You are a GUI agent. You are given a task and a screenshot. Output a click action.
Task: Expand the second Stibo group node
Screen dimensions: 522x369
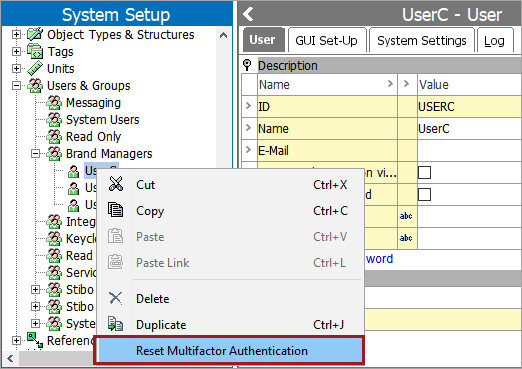35,306
